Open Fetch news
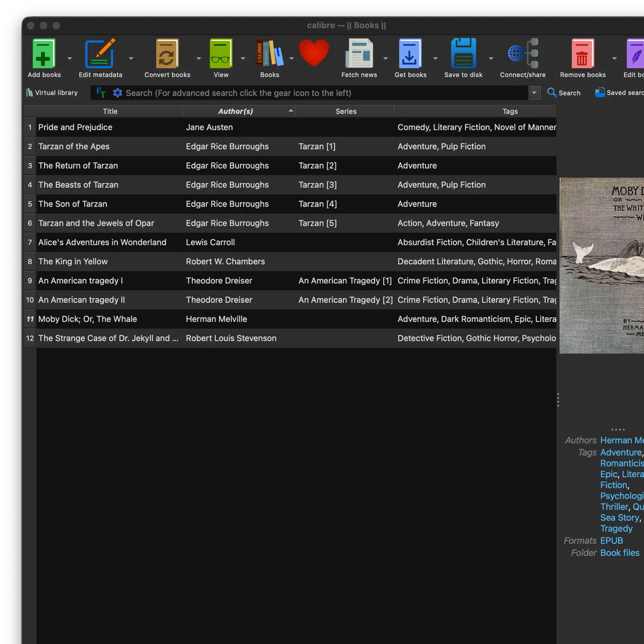This screenshot has height=644, width=644. (x=359, y=54)
